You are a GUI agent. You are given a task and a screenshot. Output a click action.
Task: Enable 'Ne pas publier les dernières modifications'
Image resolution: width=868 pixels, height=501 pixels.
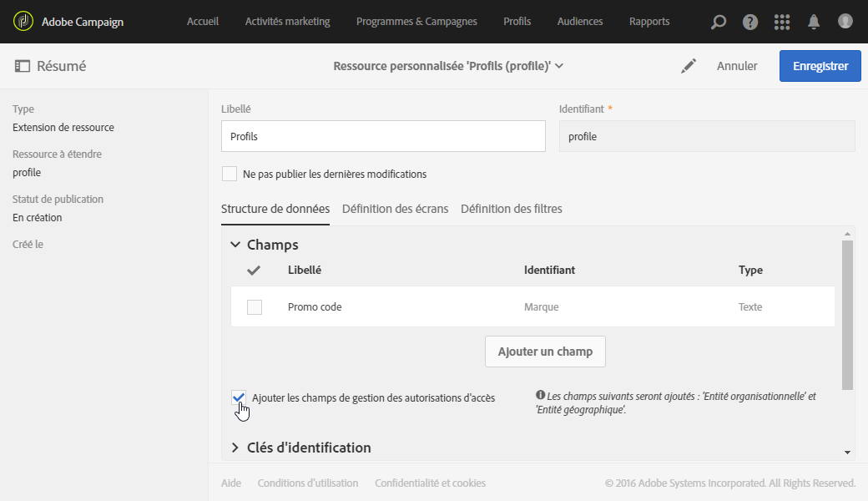click(230, 174)
